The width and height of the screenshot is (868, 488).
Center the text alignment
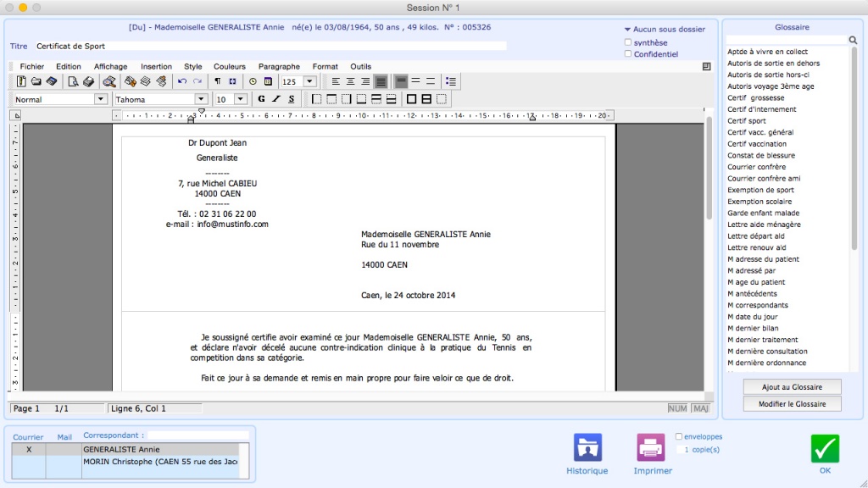coord(350,81)
